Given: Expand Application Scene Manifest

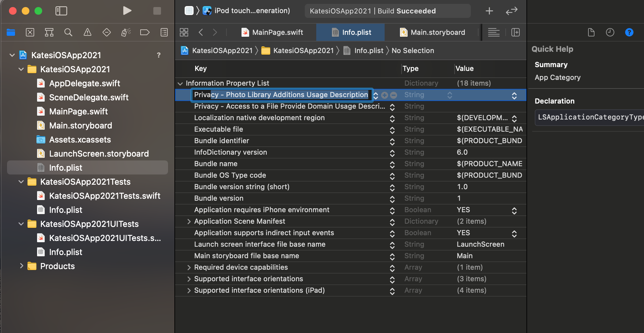Looking at the screenshot, I should point(189,221).
